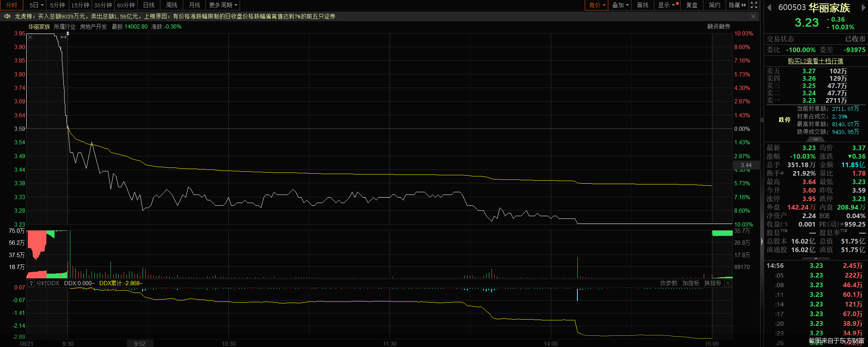
Task: Click the 9:52 time marker
Action: (140, 344)
